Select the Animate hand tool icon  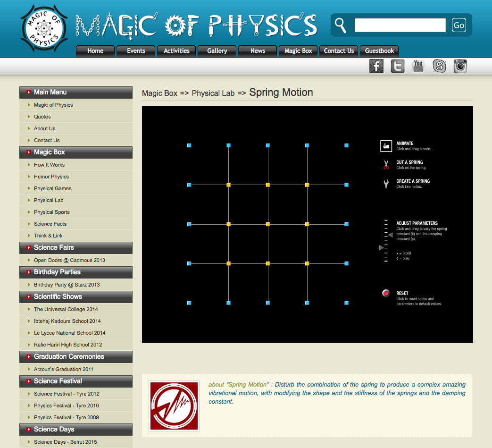pos(386,146)
